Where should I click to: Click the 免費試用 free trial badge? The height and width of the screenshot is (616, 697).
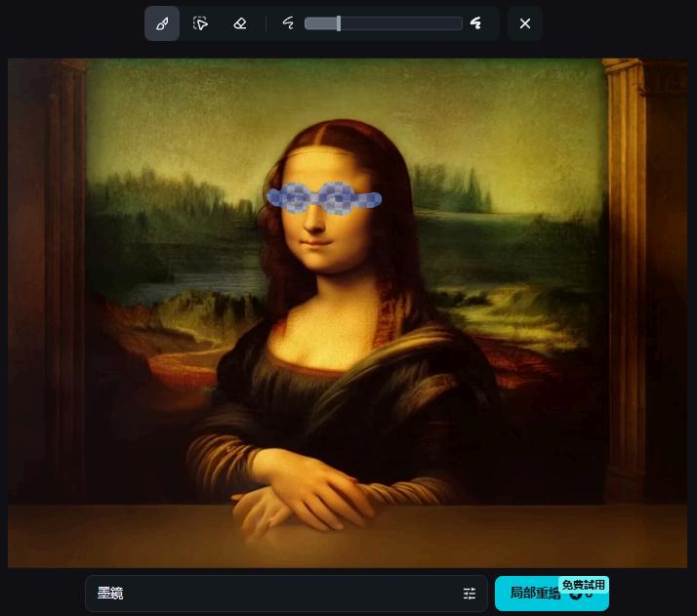584,585
